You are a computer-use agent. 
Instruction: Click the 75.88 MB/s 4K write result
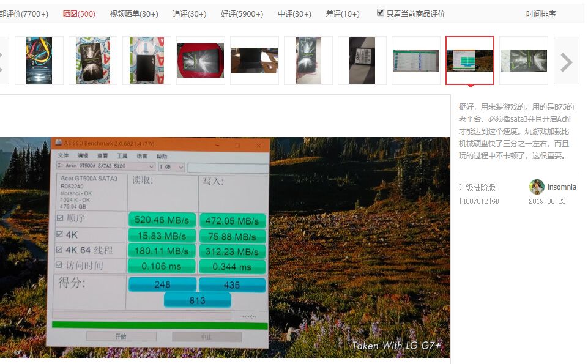(x=232, y=237)
